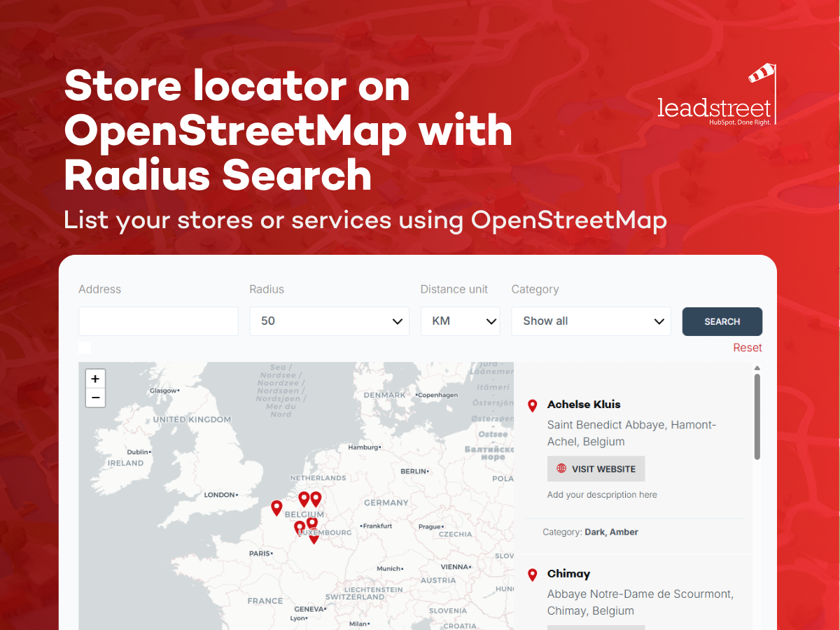This screenshot has height=630, width=840.
Task: Click the Vienna label on the map
Action: 456,567
